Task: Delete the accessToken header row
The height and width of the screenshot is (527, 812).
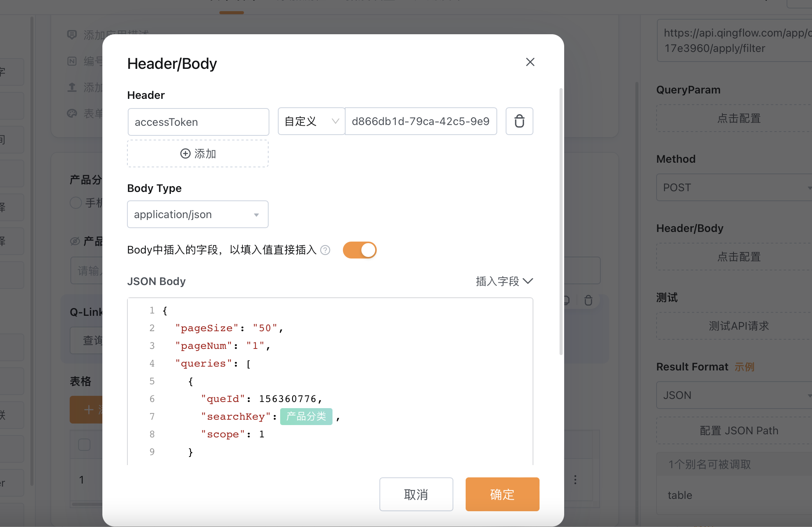Action: tap(519, 121)
